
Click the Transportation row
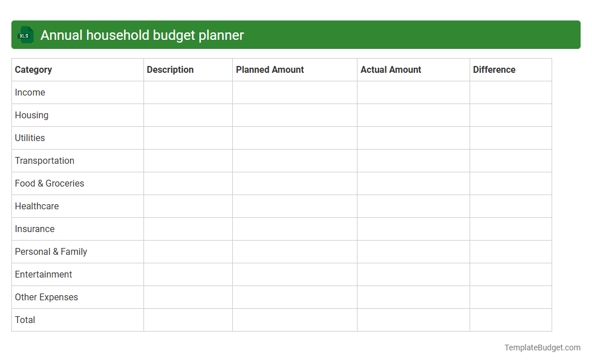(x=44, y=160)
